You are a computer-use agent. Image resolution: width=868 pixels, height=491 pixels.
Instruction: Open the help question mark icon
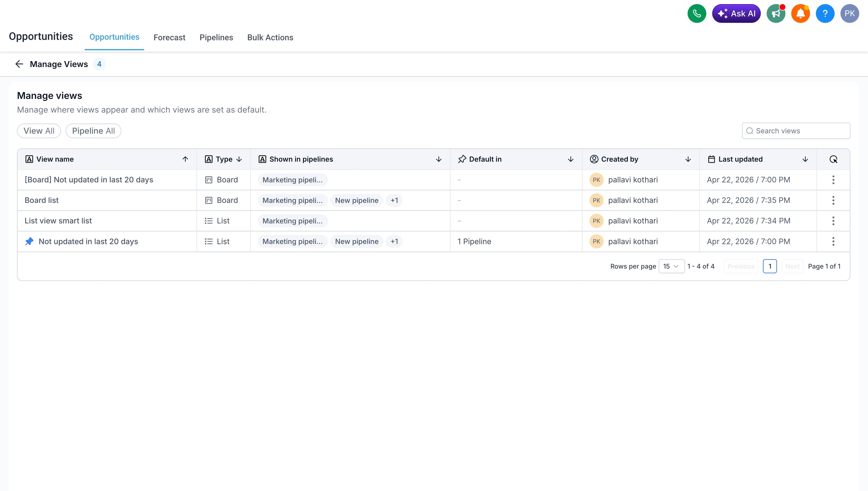click(825, 13)
